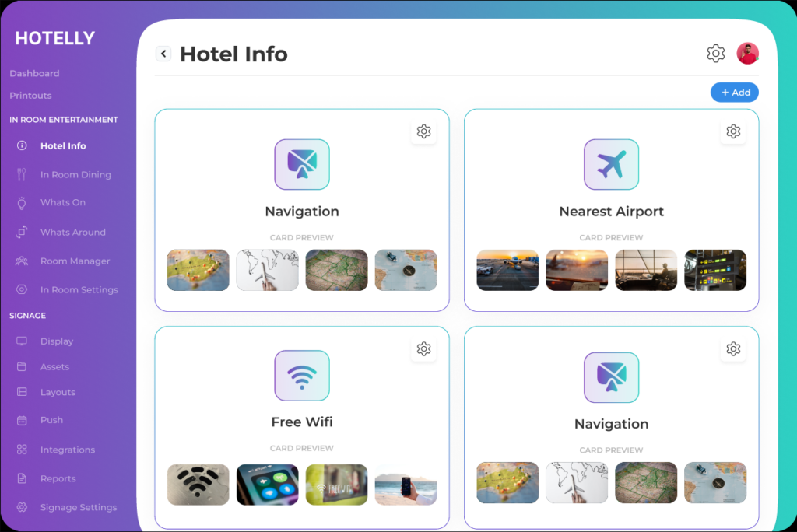Open the Integrations section

(x=68, y=450)
